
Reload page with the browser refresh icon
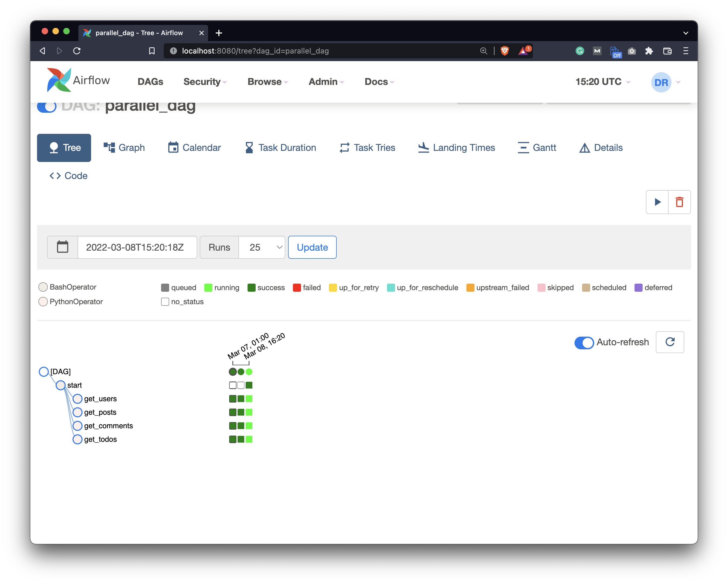pyautogui.click(x=77, y=51)
